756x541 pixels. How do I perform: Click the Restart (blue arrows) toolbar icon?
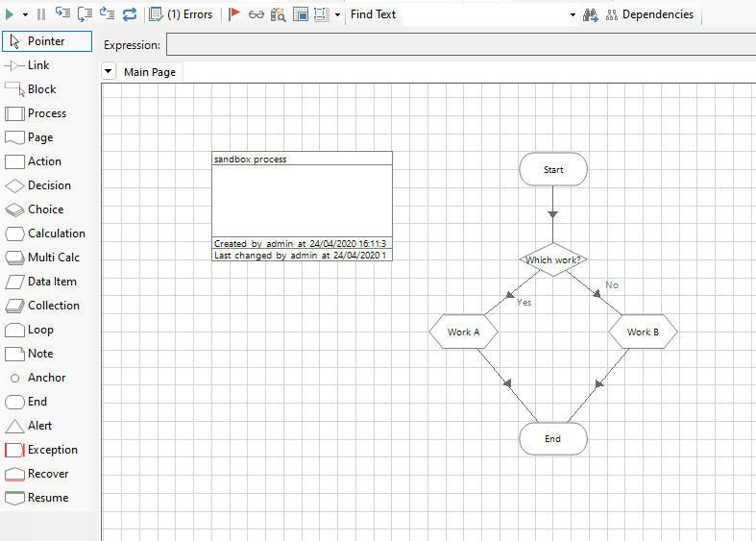tap(129, 14)
